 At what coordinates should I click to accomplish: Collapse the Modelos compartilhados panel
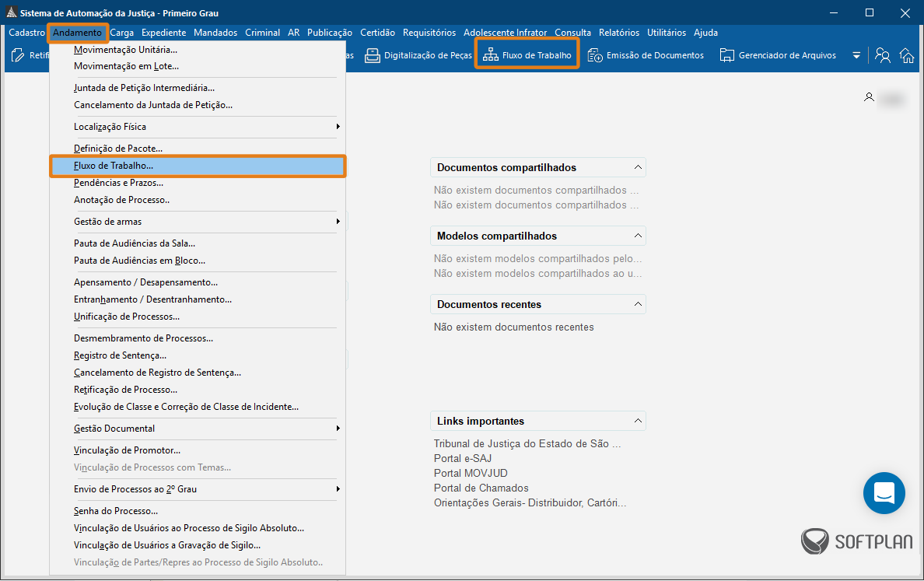pos(638,236)
